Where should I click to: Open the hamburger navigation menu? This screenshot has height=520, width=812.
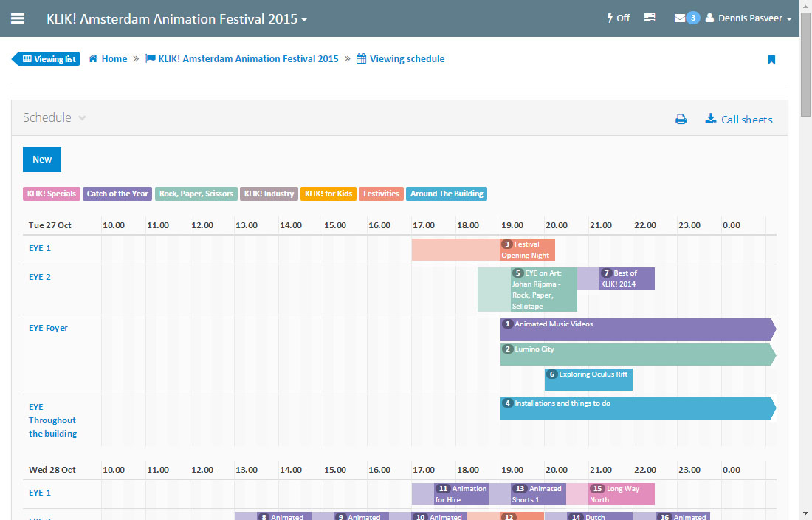coord(18,18)
